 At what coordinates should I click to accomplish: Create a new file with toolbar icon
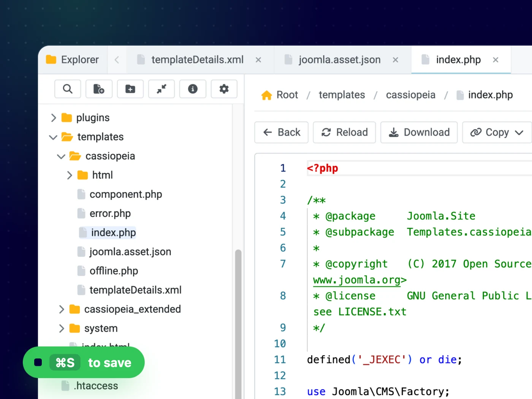coord(99,89)
